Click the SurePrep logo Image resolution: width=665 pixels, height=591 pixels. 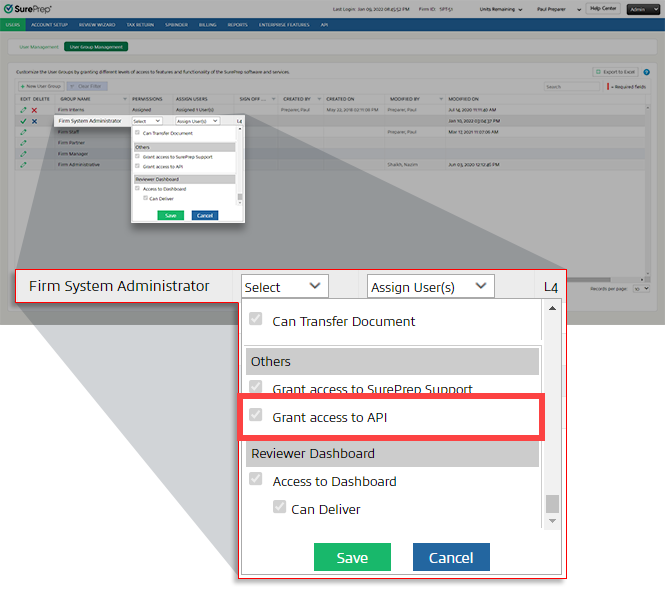point(28,8)
